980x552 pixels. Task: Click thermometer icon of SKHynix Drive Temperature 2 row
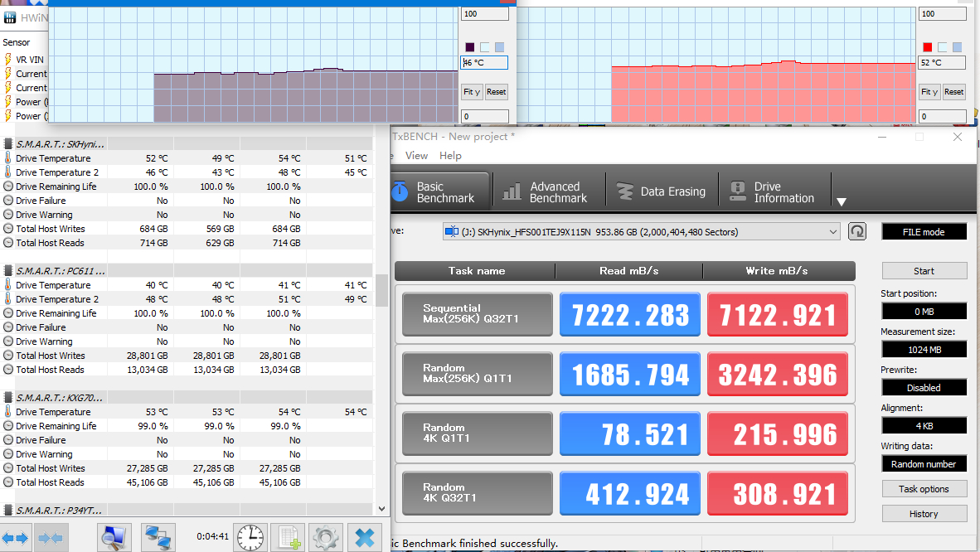8,172
